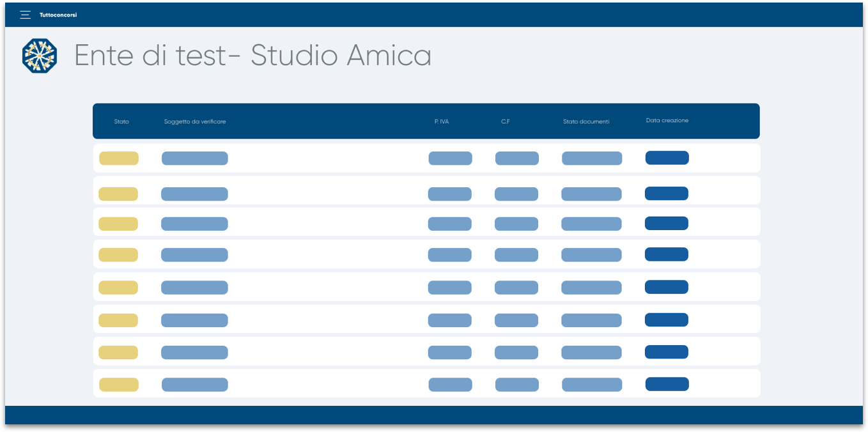Sort by the Stato column header

(121, 121)
